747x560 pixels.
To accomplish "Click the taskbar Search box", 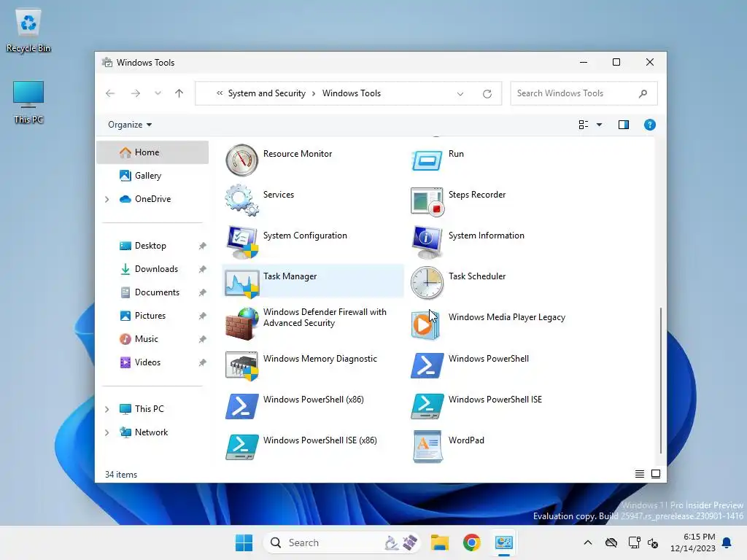I will pos(341,542).
